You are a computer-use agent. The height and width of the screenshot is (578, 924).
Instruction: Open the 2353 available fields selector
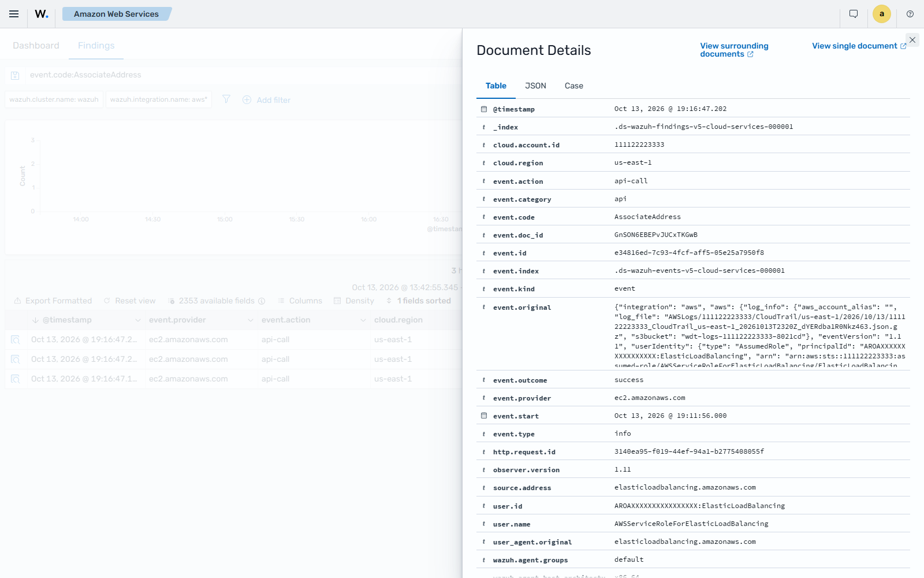coord(217,301)
